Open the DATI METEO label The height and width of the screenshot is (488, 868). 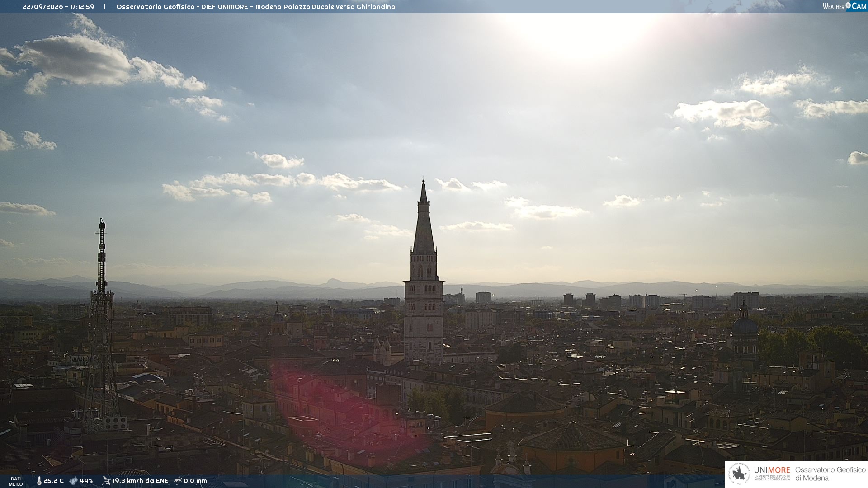(x=16, y=481)
